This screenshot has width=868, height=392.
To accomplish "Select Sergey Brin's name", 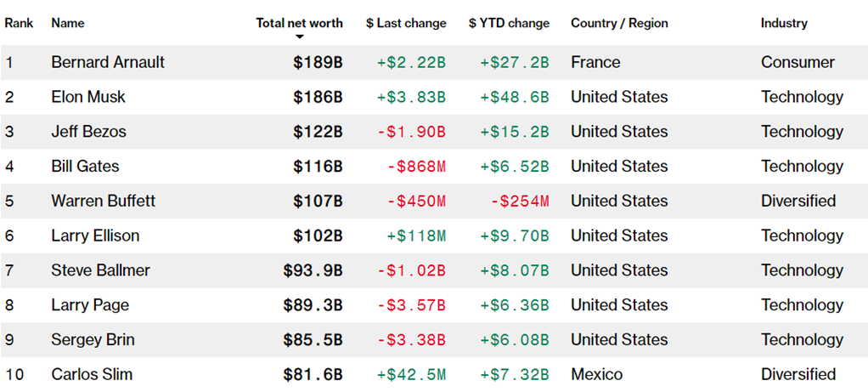I will click(x=93, y=339).
